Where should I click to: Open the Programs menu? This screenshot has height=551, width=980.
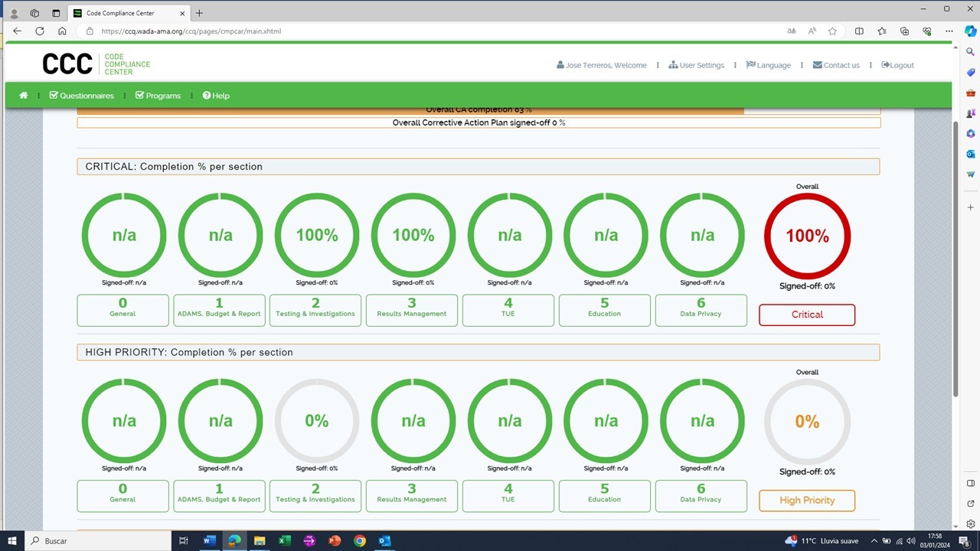coord(158,96)
